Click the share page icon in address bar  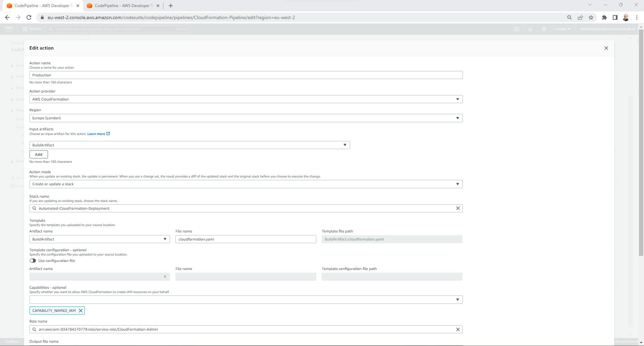click(580, 17)
